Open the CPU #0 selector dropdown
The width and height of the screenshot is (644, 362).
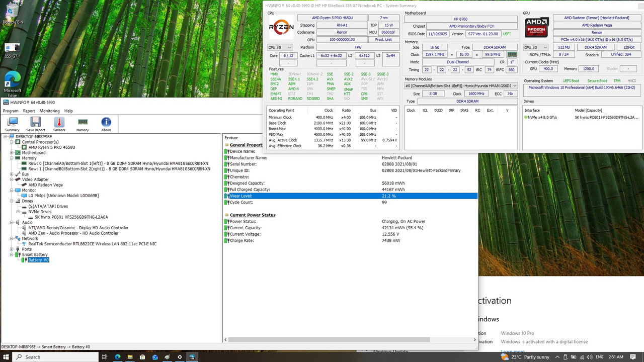(x=280, y=47)
